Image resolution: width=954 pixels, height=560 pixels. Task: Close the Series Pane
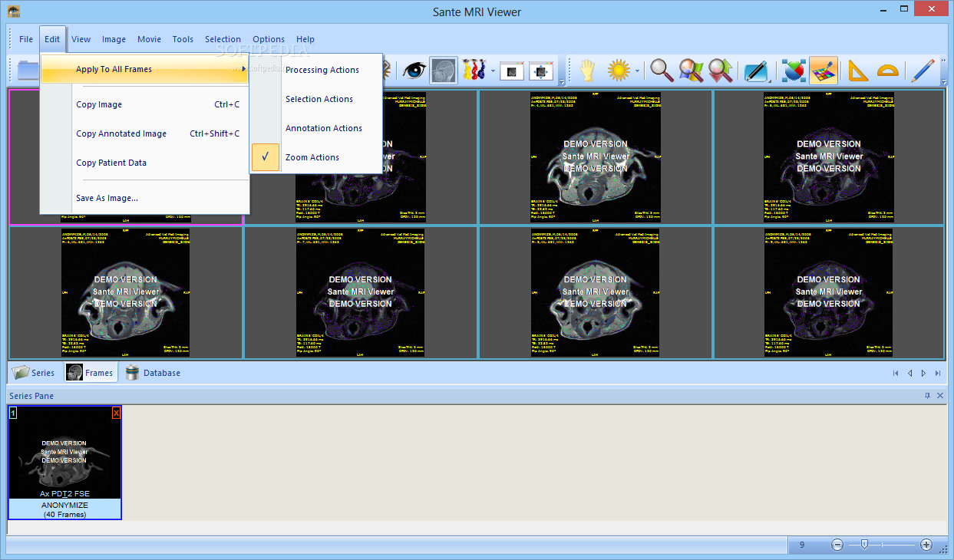pos(940,396)
